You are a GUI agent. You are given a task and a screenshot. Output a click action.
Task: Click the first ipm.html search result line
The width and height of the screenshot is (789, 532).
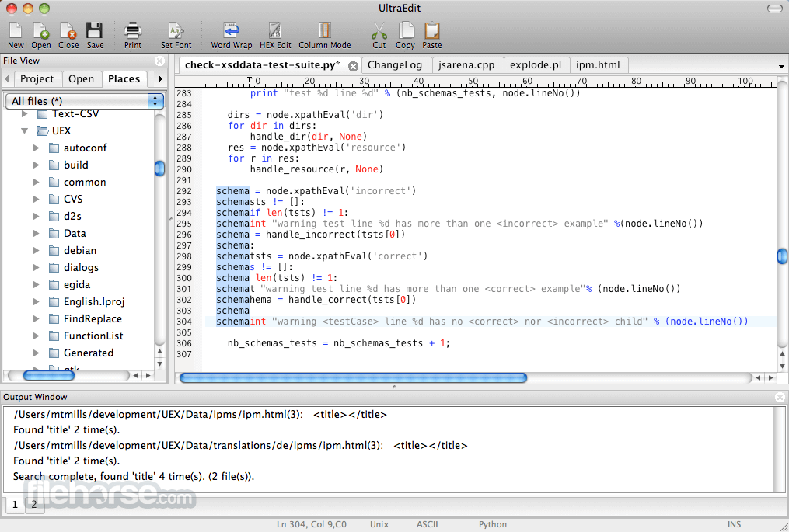click(200, 415)
